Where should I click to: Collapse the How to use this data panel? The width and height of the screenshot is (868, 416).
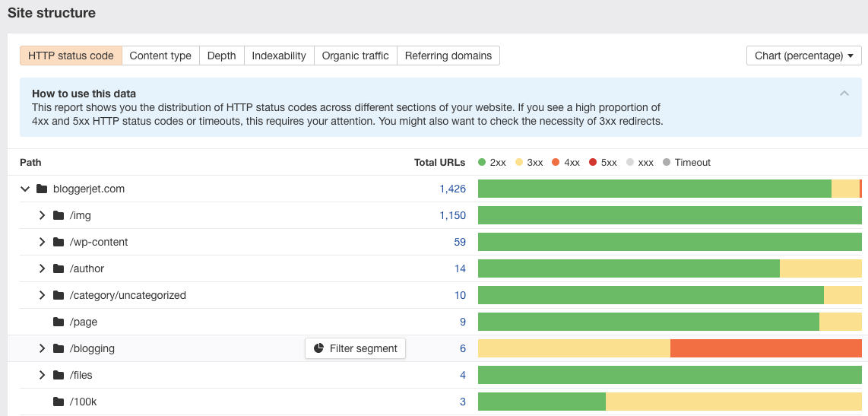point(844,94)
